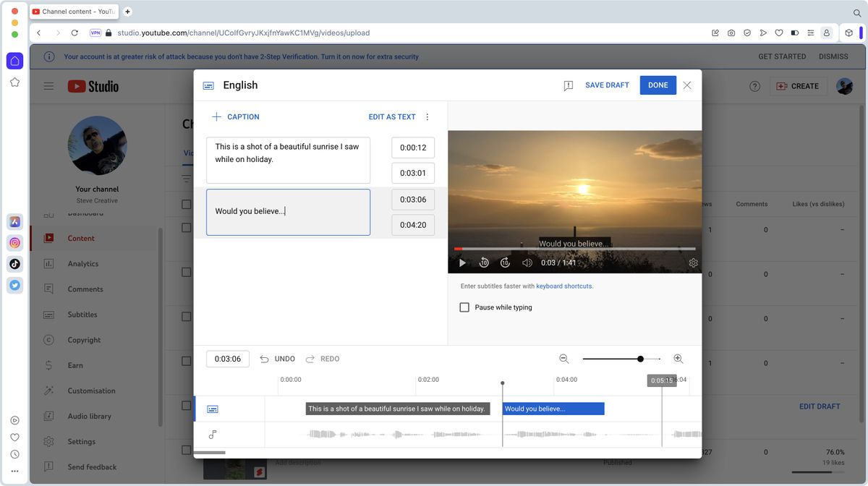Viewport: 868px width, 486px height.
Task: Select the Would you believe subtitle block on the timeline
Action: pyautogui.click(x=552, y=408)
